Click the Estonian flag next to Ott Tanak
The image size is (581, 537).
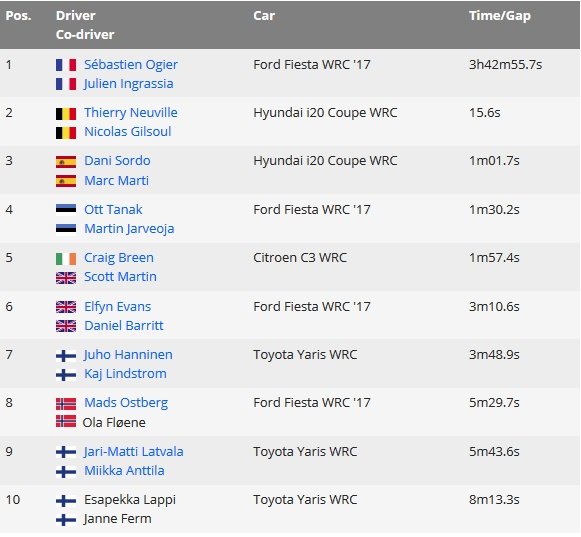coord(66,210)
